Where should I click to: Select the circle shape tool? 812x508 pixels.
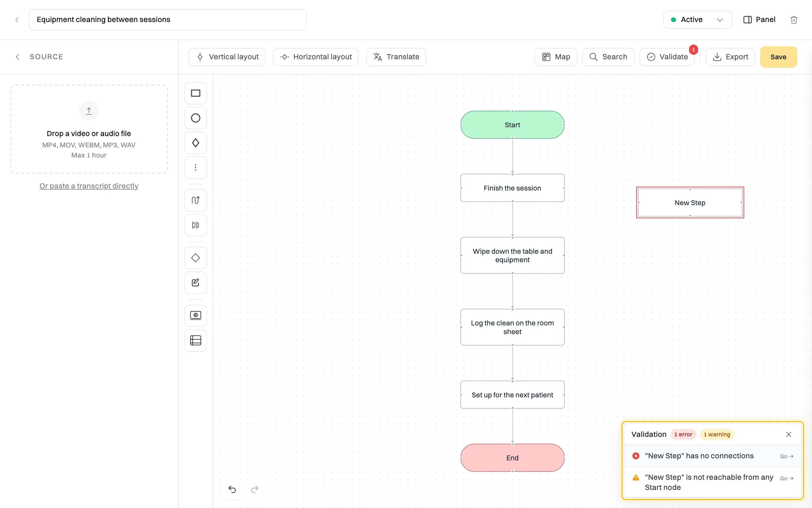[x=196, y=118]
